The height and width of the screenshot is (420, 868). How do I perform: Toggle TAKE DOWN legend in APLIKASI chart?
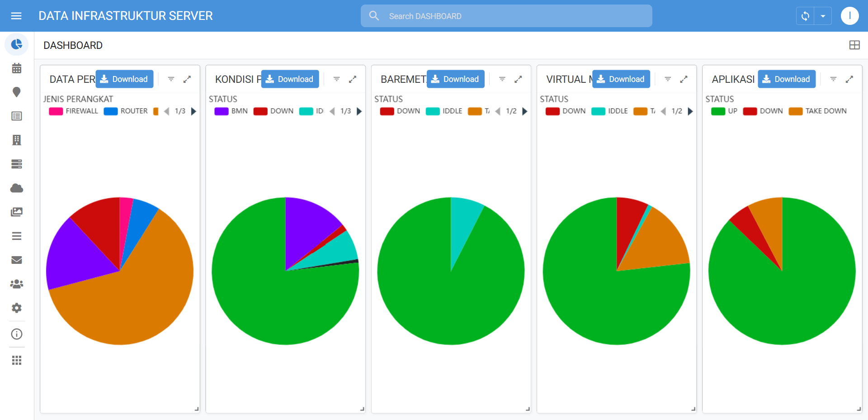click(817, 111)
